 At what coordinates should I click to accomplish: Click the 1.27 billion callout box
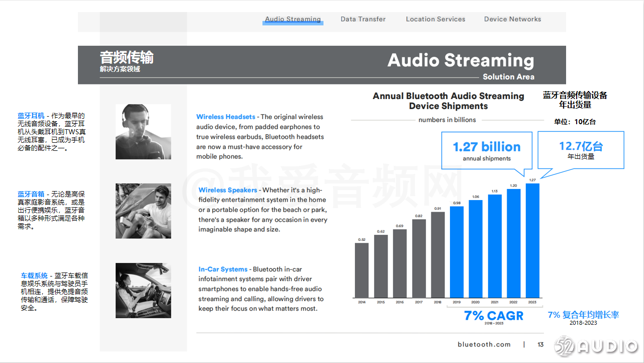487,150
